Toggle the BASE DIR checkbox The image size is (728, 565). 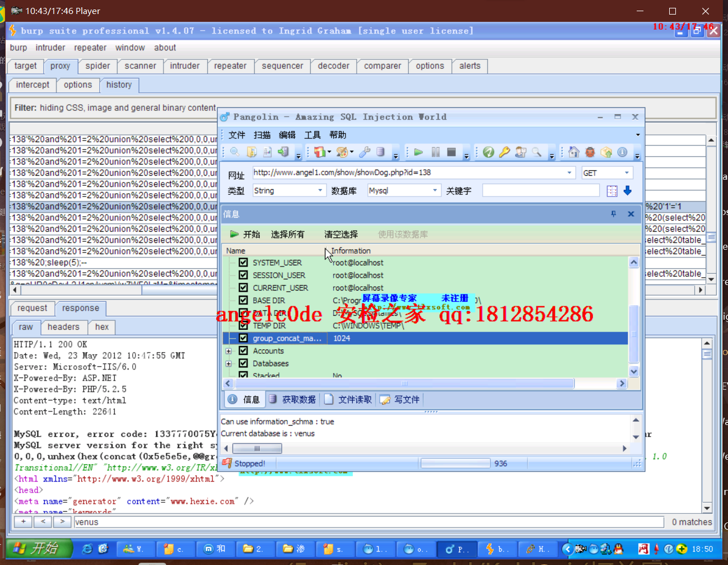[x=243, y=300]
